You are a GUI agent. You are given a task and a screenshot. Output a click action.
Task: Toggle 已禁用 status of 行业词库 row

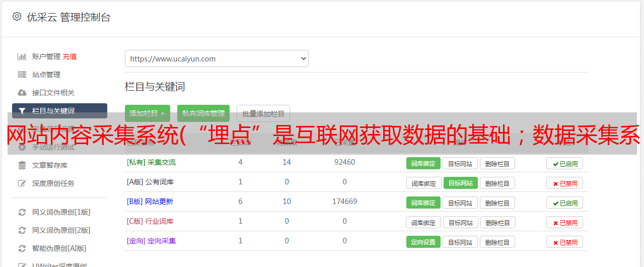click(565, 222)
